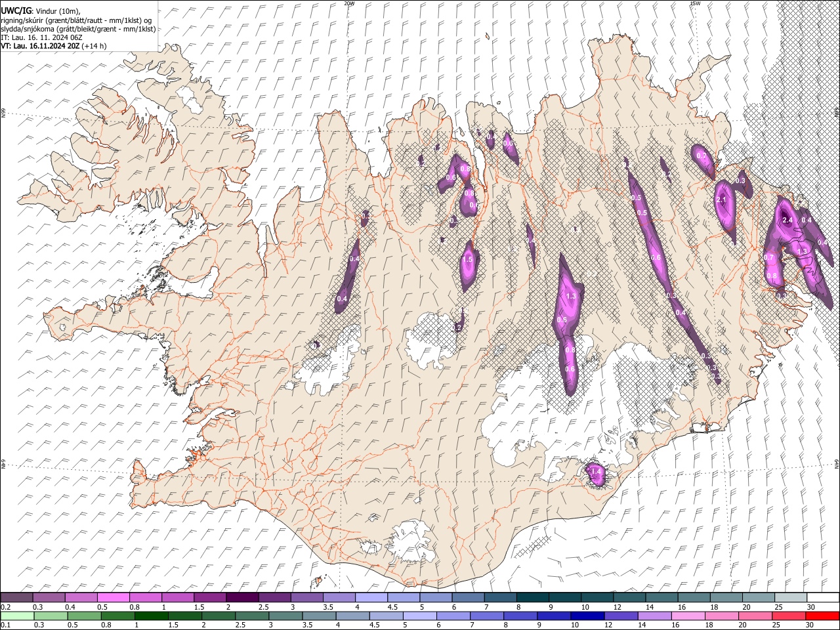840x630 pixels.
Task: Click the upper-row '18' legend tick label
Action: coord(713,607)
